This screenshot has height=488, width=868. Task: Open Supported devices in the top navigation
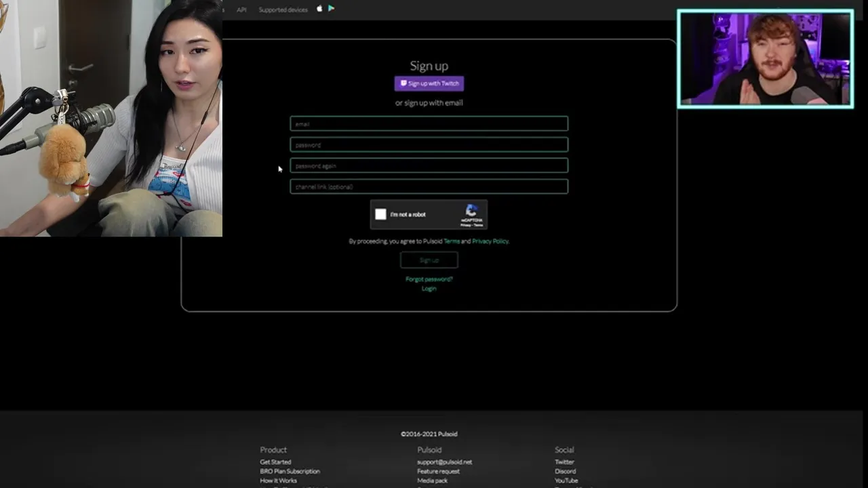[283, 9]
